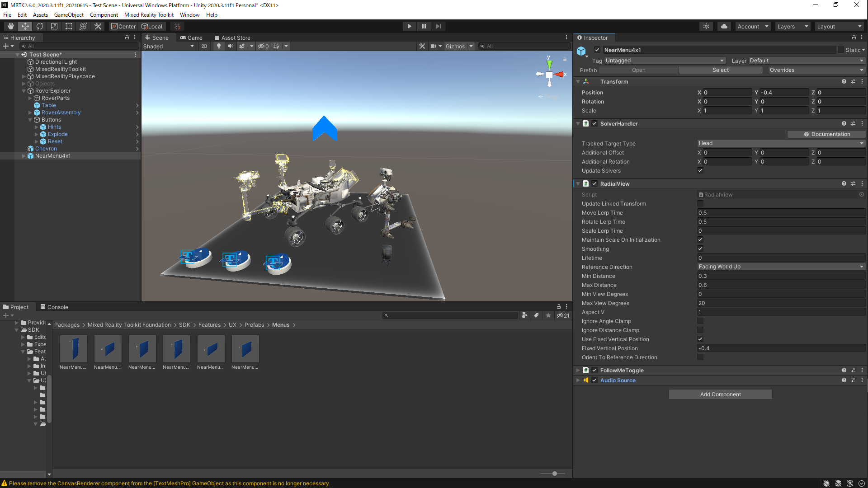868x488 pixels.
Task: Select the Hand tool in toolbar
Action: pos(11,26)
